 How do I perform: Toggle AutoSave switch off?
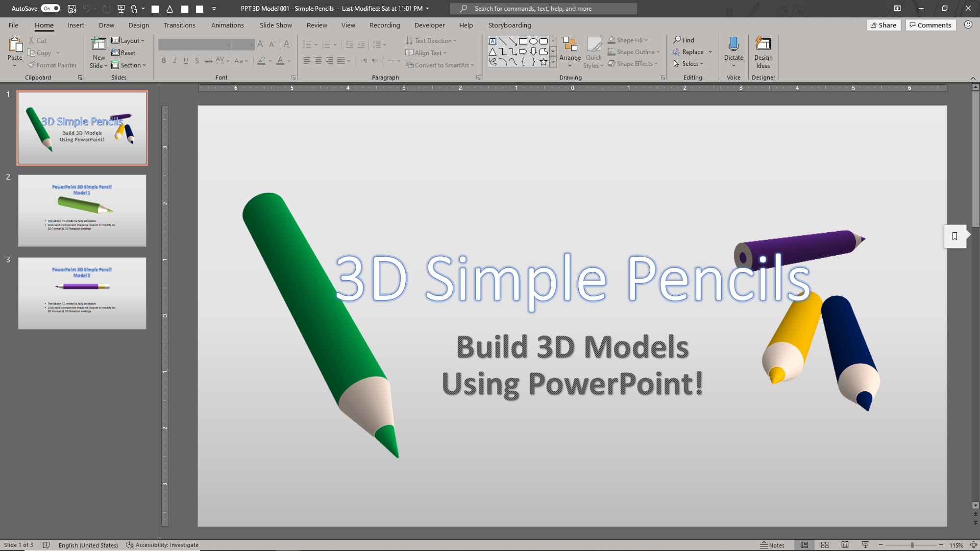[50, 8]
